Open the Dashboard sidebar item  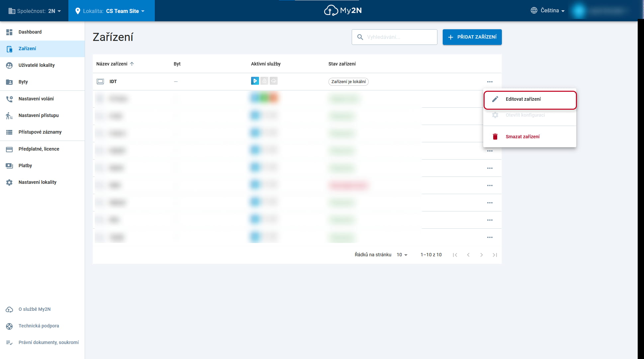[x=42, y=32]
